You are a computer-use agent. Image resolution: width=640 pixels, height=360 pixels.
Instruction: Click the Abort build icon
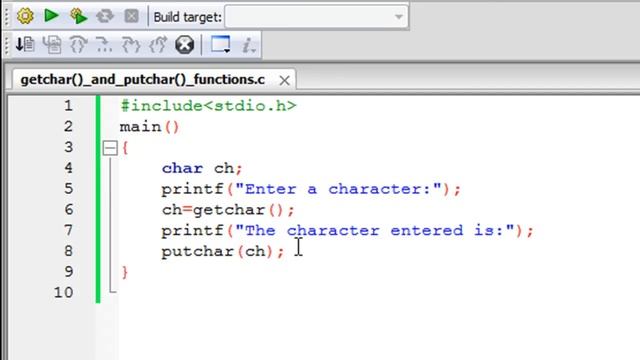click(131, 16)
